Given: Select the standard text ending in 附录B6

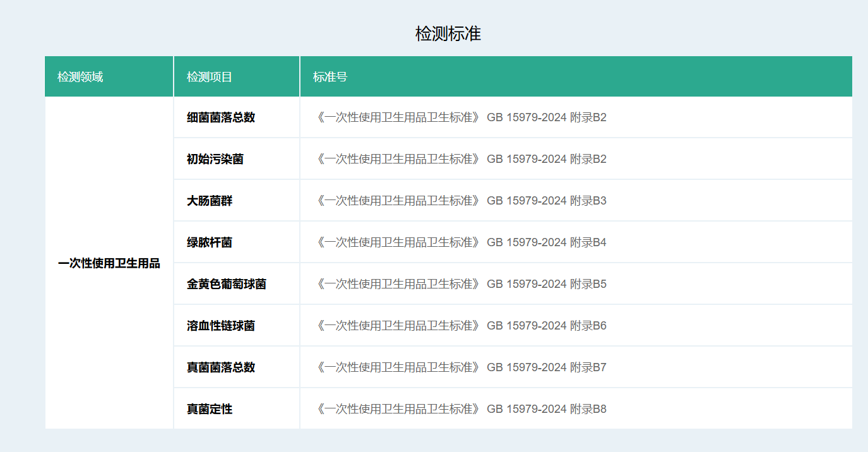Looking at the screenshot, I should [461, 326].
